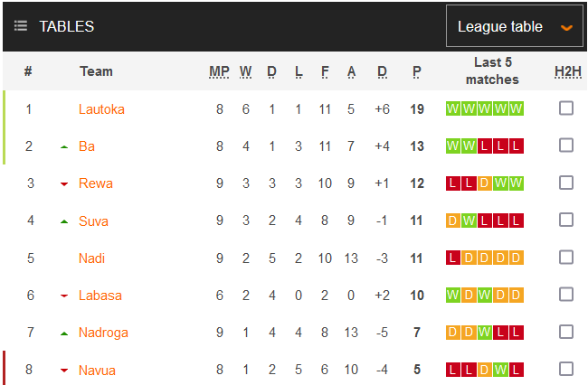
Task: Tick the H2H checkbox for Suva
Action: coord(566,220)
